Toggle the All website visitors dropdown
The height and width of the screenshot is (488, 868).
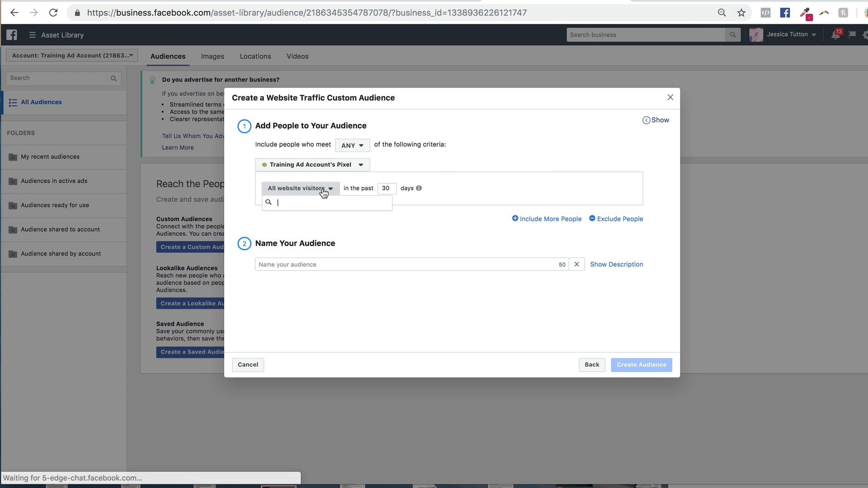click(301, 188)
